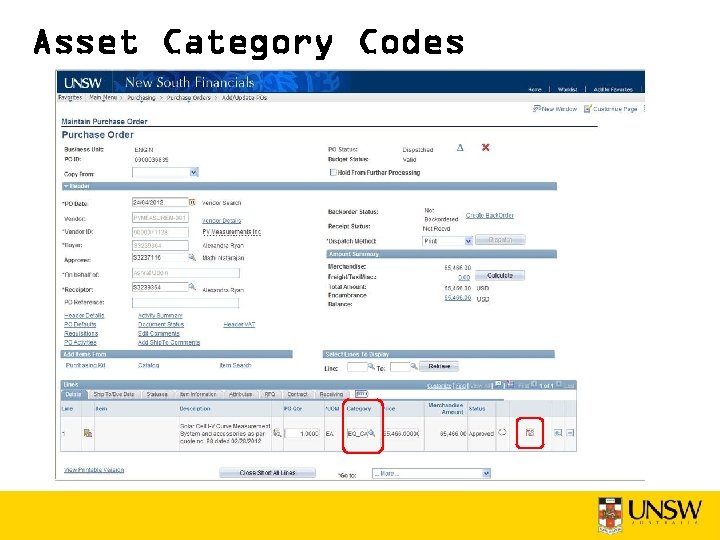Image resolution: width=720 pixels, height=540 pixels.
Task: Click the To line lookup magnifier
Action: pos(414,366)
